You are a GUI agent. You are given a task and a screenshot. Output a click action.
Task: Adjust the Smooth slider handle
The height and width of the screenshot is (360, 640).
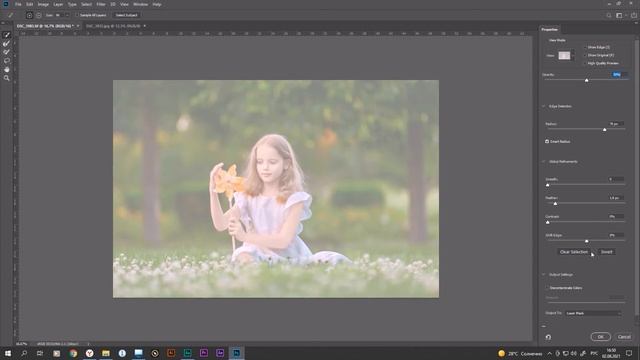[548, 185]
